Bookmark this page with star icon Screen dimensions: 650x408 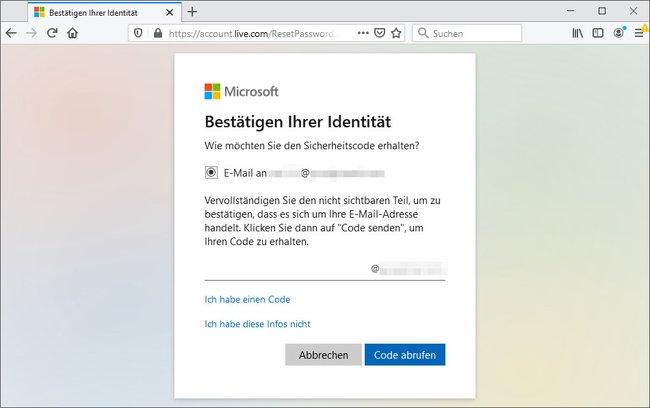tap(396, 33)
